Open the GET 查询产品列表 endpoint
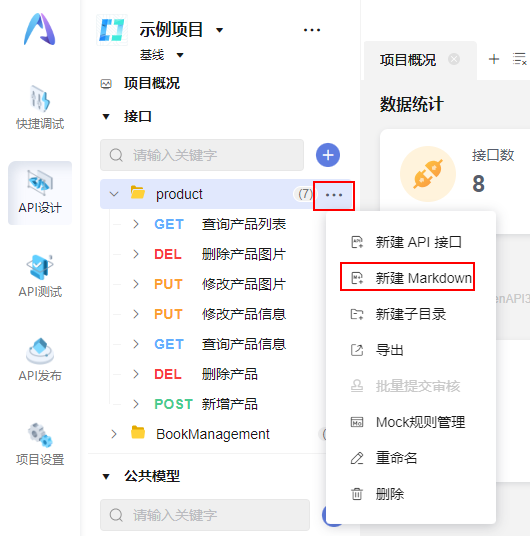 pos(220,224)
